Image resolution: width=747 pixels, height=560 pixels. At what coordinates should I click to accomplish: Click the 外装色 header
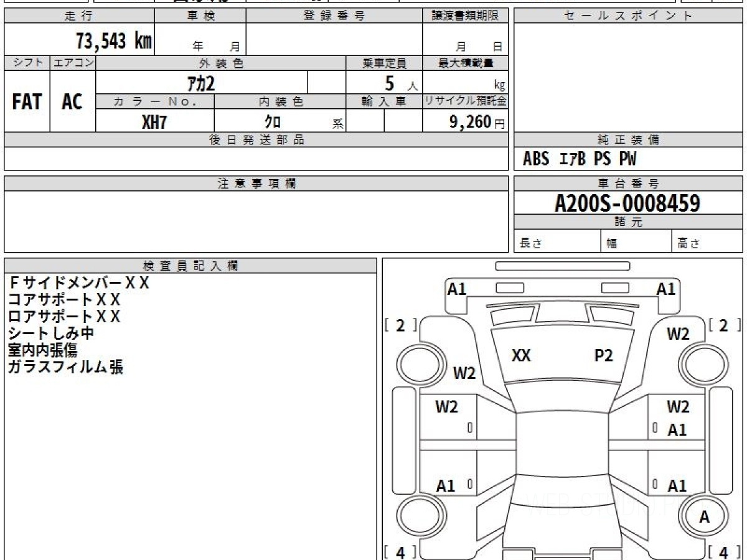pyautogui.click(x=221, y=63)
